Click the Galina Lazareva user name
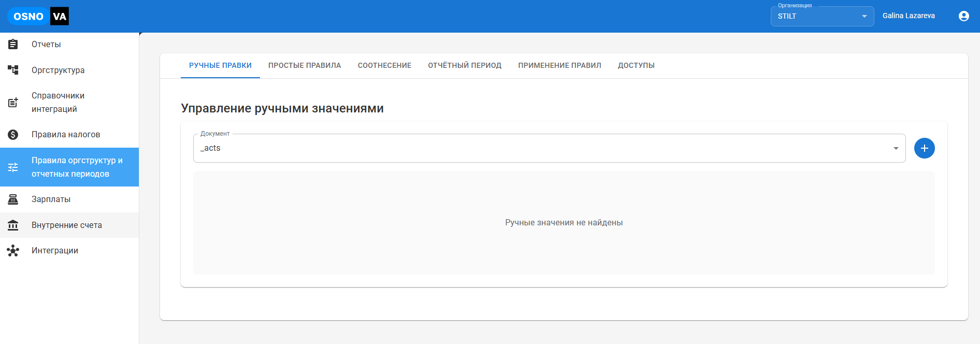The height and width of the screenshot is (344, 980). point(909,16)
